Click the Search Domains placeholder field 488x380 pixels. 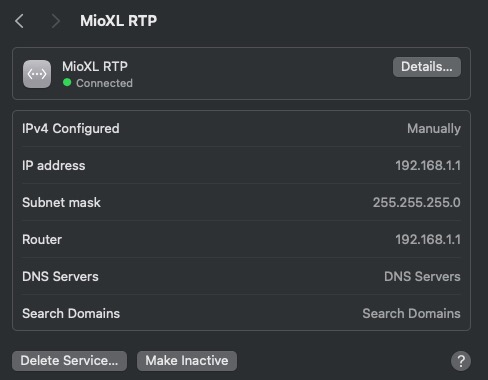pyautogui.click(x=411, y=314)
